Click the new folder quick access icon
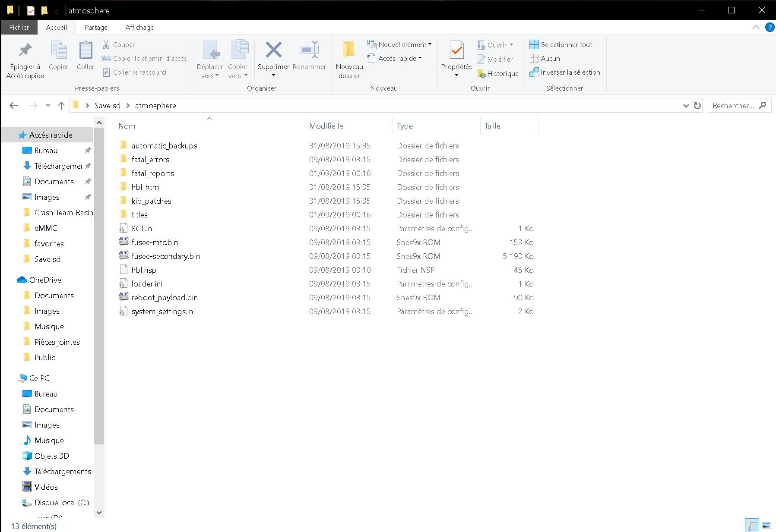The image size is (776, 532). pyautogui.click(x=44, y=10)
